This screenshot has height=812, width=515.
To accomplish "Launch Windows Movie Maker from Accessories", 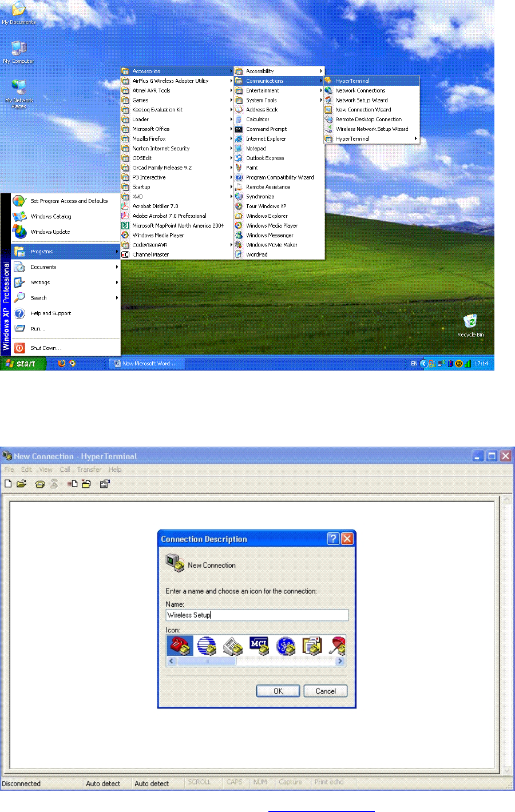I will pyautogui.click(x=279, y=245).
